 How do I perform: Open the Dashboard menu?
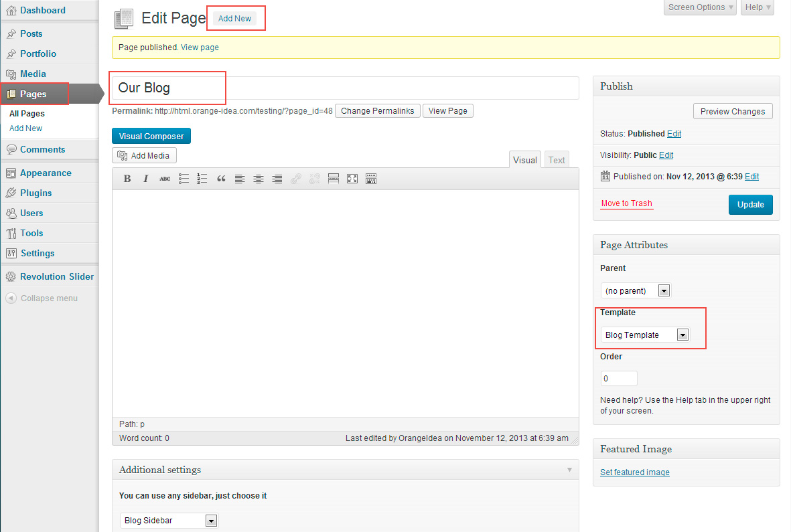50,10
